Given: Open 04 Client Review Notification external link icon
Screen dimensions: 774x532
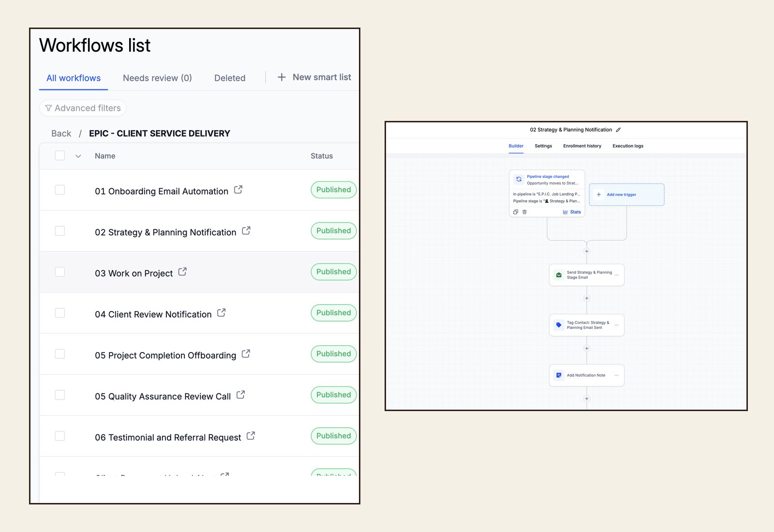Looking at the screenshot, I should point(222,313).
